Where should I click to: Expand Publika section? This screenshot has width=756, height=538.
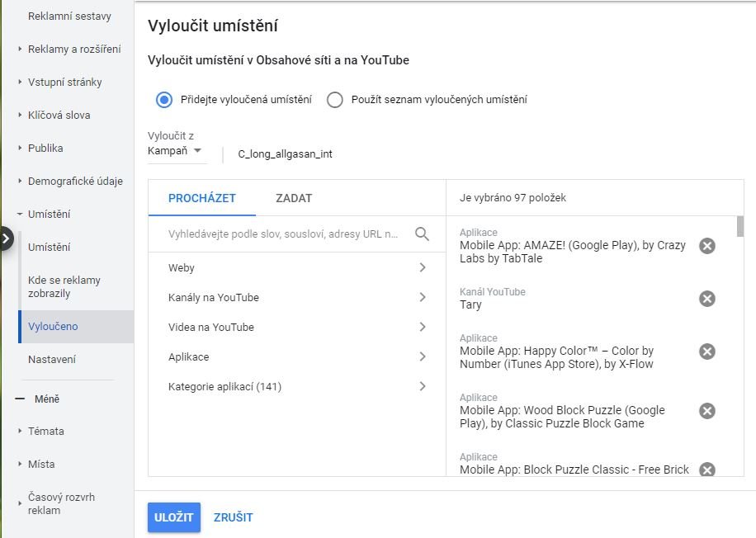point(20,148)
